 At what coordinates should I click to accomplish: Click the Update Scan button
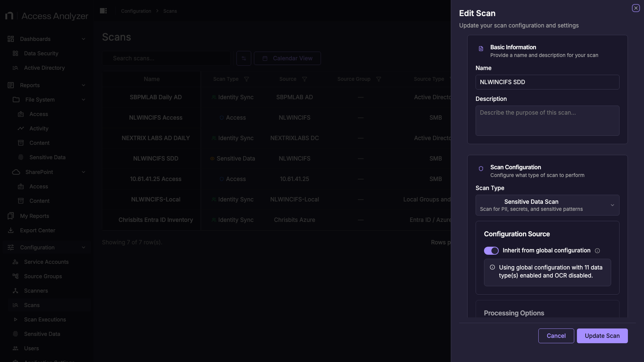coord(602,336)
